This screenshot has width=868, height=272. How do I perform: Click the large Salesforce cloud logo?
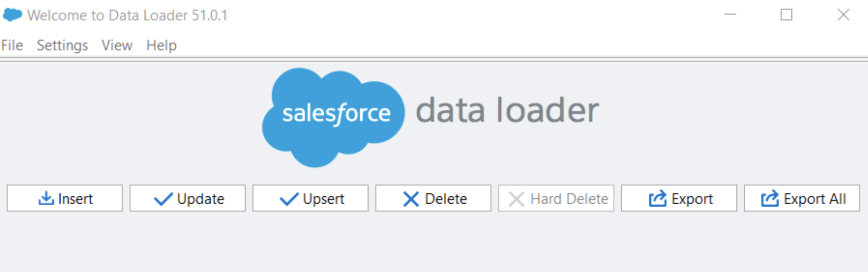pos(333,117)
